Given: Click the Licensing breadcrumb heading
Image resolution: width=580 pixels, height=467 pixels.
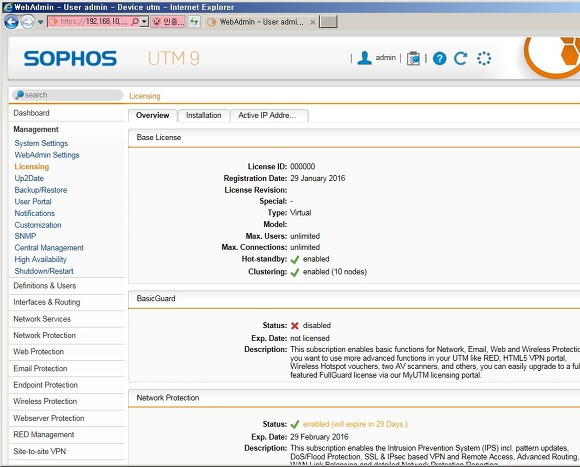Looking at the screenshot, I should click(145, 96).
